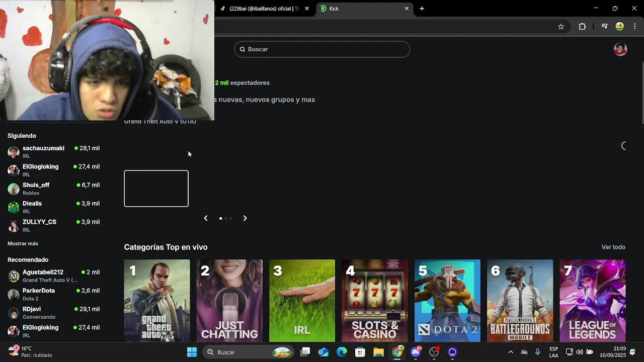Open the League of Legends category card
Image resolution: width=644 pixels, height=362 pixels.
click(593, 301)
